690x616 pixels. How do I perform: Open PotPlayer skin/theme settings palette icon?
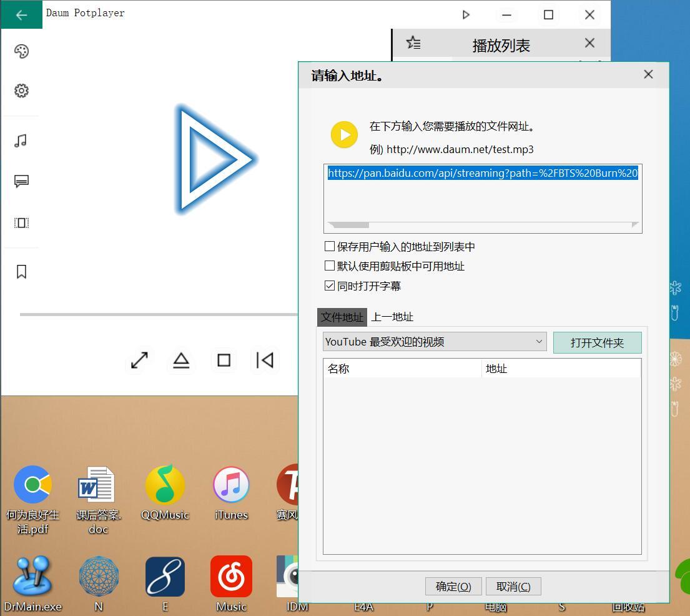point(22,51)
